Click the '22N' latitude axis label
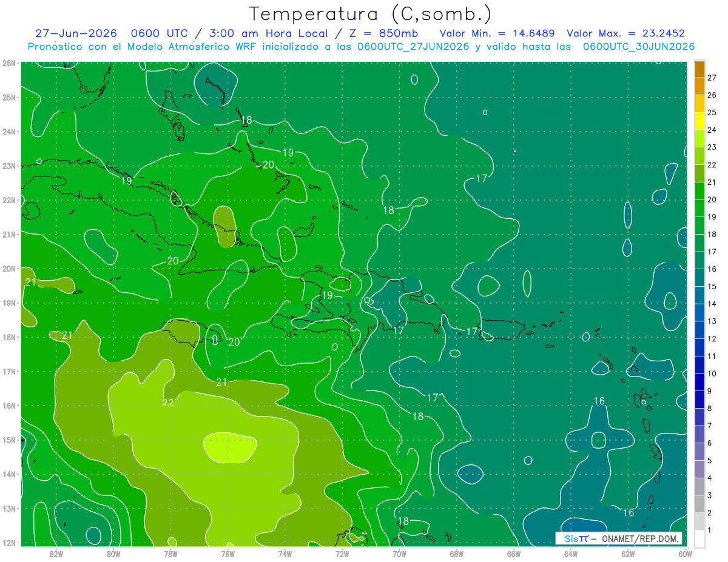This screenshot has height=562, width=728. pyautogui.click(x=10, y=200)
